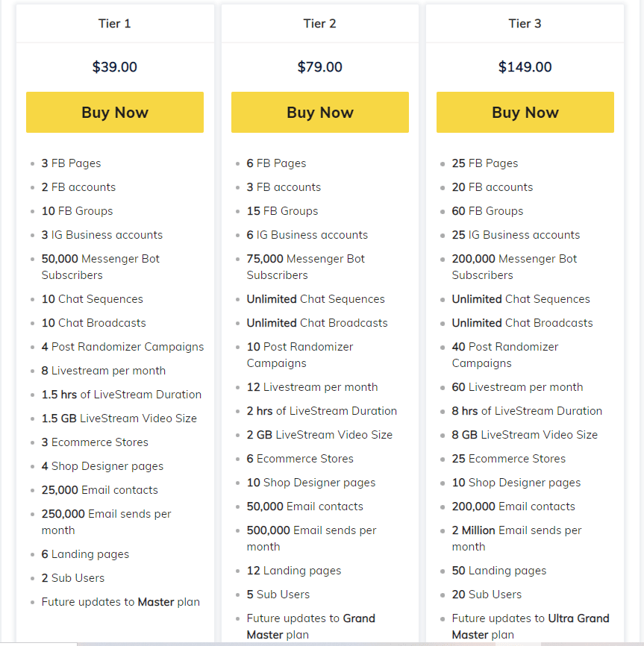Click the Tier 3 Buy Now button
This screenshot has height=646, width=644.
[525, 112]
